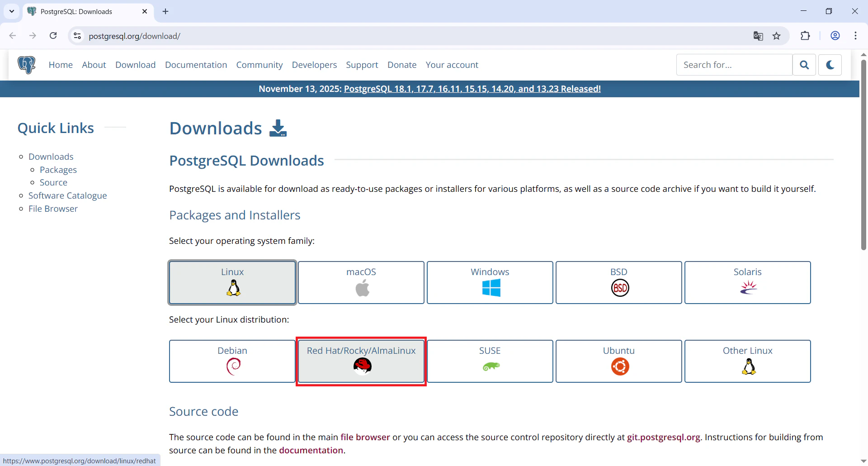Follow the file browser link
The image size is (868, 466).
pyautogui.click(x=365, y=437)
